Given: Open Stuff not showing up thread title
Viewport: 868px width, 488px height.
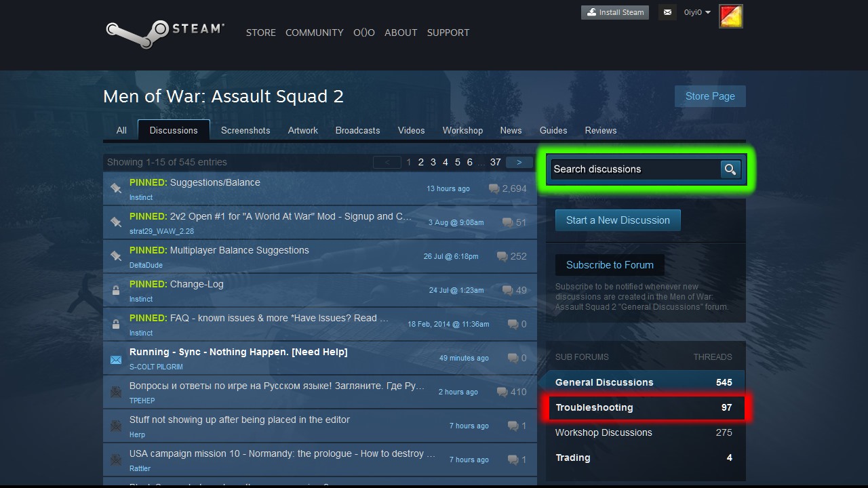Looking at the screenshot, I should pyautogui.click(x=239, y=420).
